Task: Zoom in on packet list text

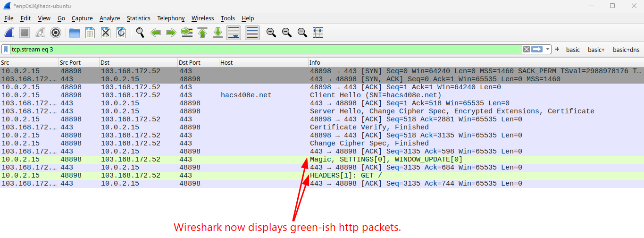Action: (x=271, y=33)
